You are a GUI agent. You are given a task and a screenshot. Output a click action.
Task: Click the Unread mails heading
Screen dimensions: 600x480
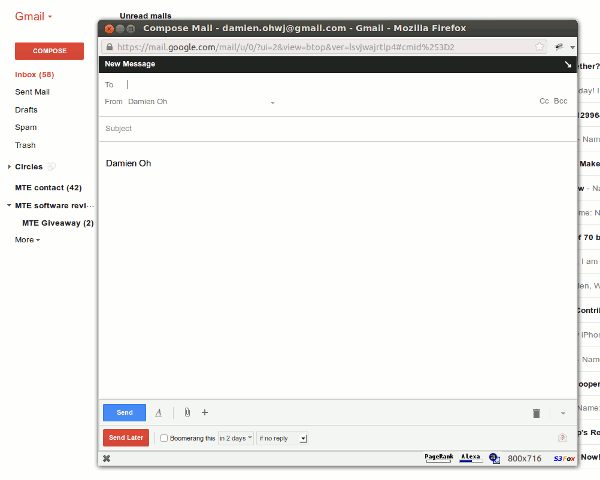[x=145, y=16]
